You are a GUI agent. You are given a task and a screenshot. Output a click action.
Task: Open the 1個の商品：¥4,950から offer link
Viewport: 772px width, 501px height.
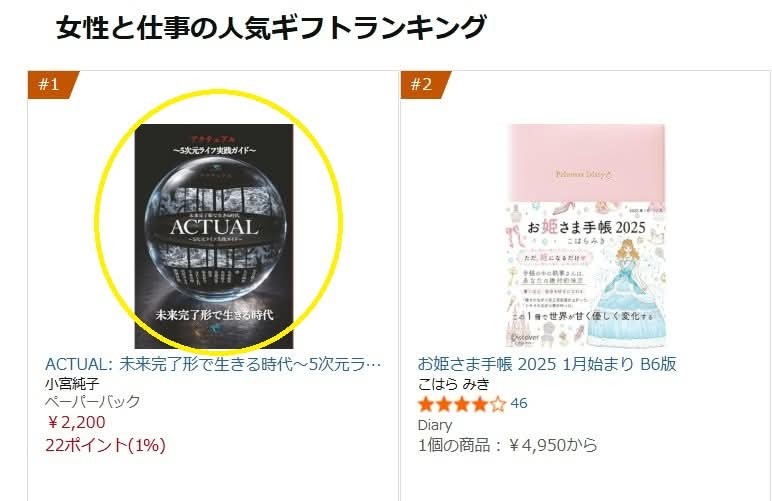(x=508, y=445)
